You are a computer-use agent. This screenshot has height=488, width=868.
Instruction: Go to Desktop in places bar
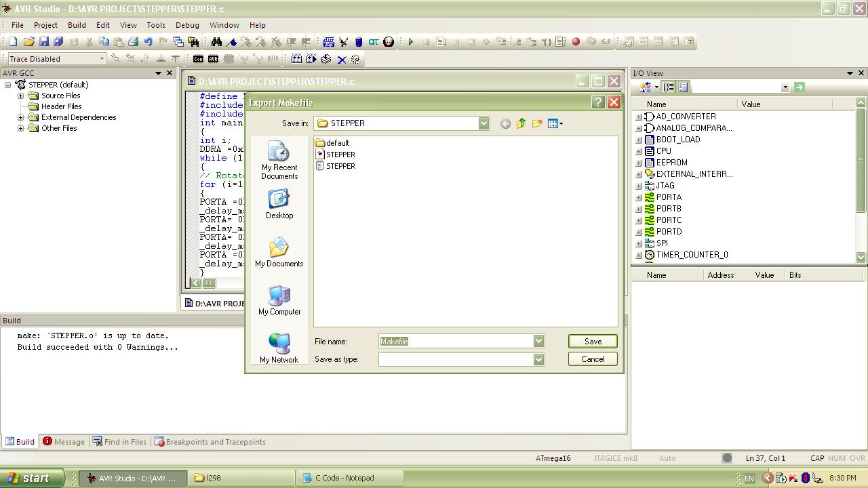click(279, 204)
